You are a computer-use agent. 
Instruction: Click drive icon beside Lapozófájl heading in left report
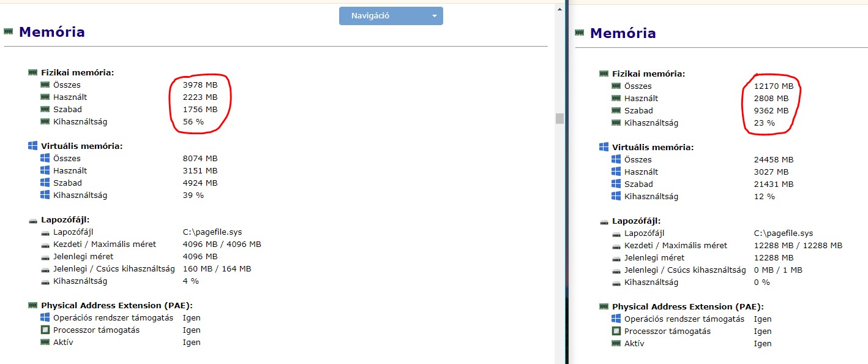[33, 220]
